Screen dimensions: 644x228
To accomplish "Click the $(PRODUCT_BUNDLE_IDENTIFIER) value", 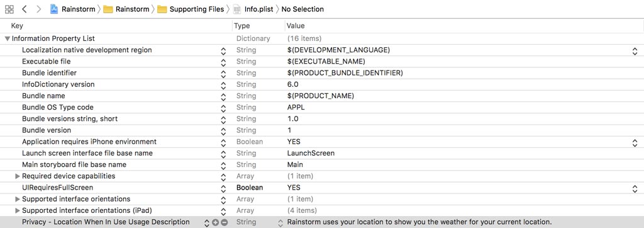I will (345, 73).
